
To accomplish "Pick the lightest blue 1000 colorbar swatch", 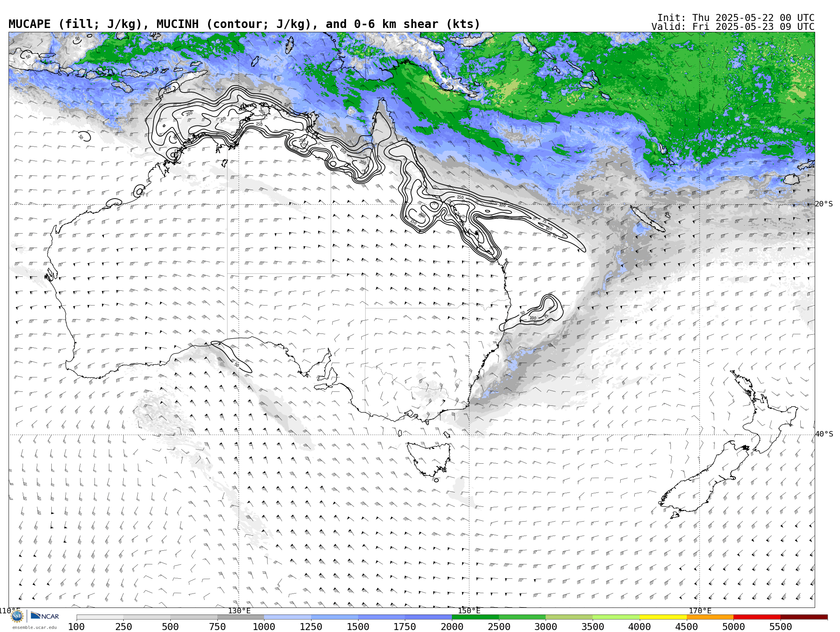I will click(x=287, y=617).
